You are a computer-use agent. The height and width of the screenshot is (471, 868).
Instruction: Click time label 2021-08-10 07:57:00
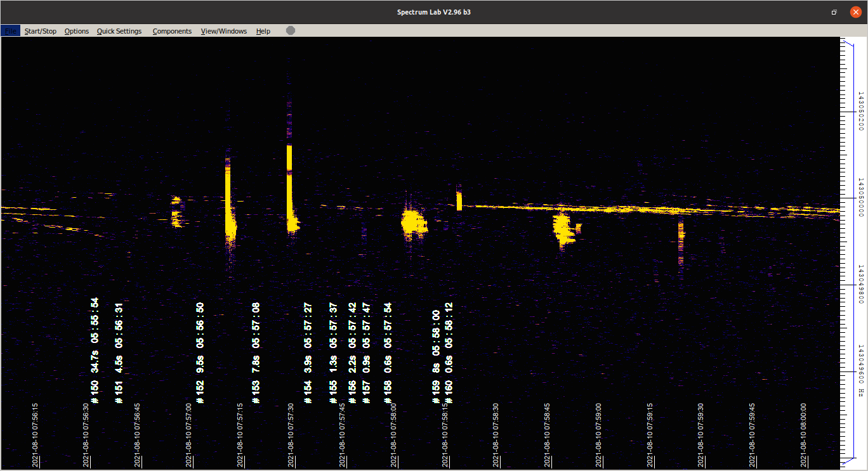pos(188,435)
